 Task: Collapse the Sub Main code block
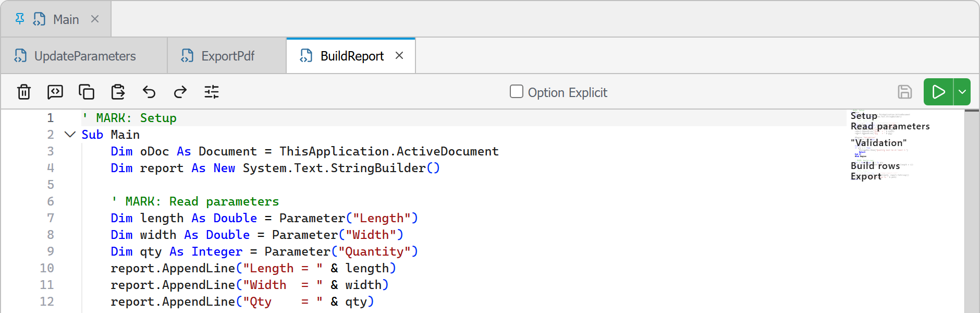[x=70, y=135]
